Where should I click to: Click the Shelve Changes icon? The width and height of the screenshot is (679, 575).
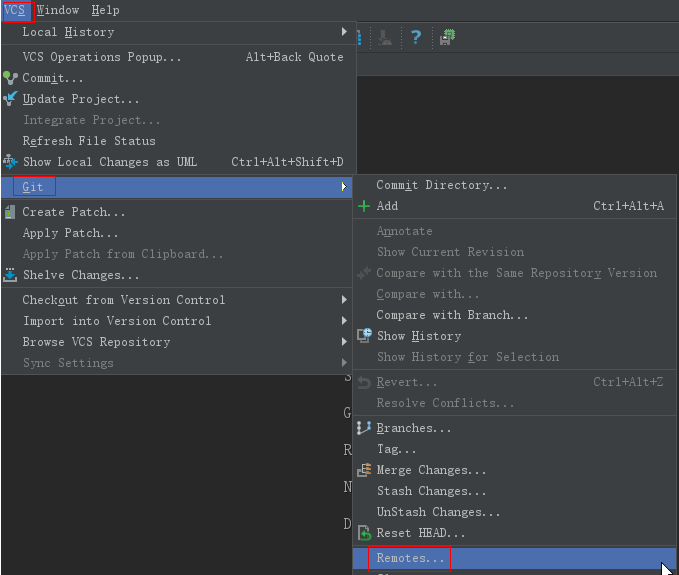10,275
